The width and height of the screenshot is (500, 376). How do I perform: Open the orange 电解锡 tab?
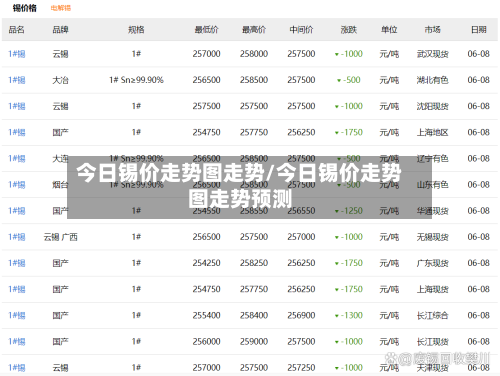point(61,8)
